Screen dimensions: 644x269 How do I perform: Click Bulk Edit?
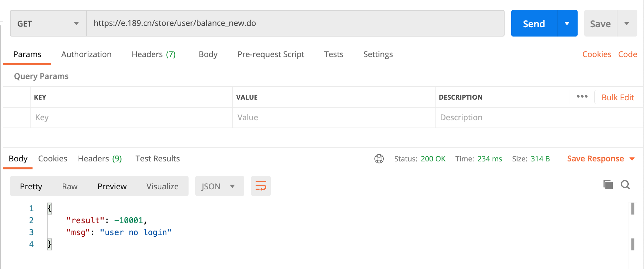click(618, 97)
